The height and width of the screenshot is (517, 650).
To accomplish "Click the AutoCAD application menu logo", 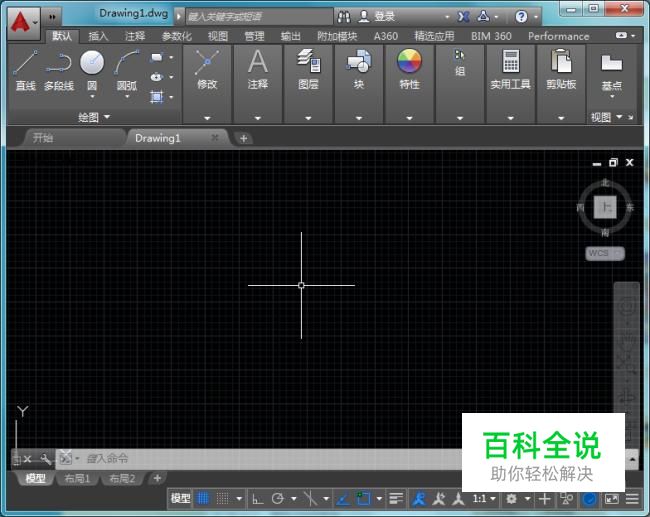I will [20, 18].
